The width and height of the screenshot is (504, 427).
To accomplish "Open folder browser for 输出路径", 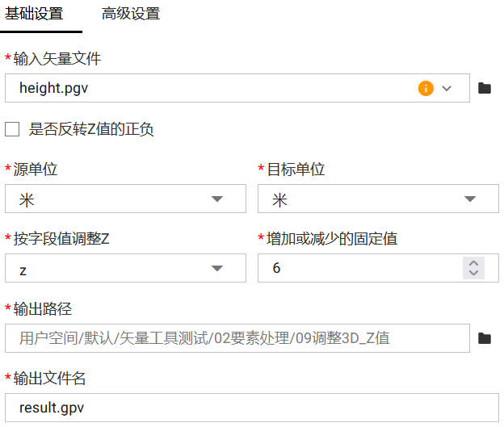I will [485, 338].
